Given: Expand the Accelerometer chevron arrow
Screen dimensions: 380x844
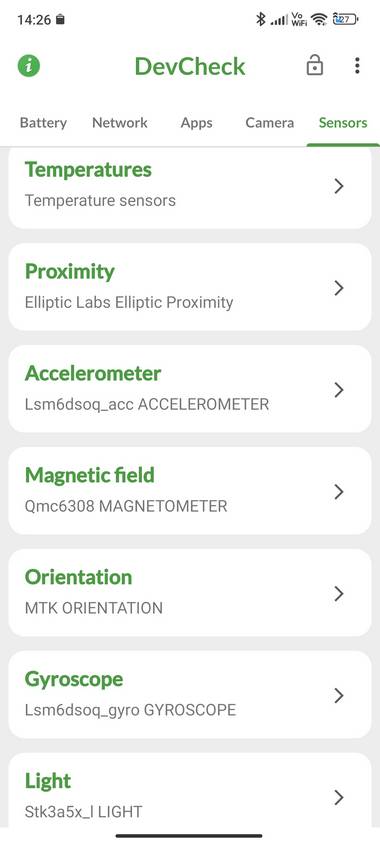Looking at the screenshot, I should [x=339, y=390].
